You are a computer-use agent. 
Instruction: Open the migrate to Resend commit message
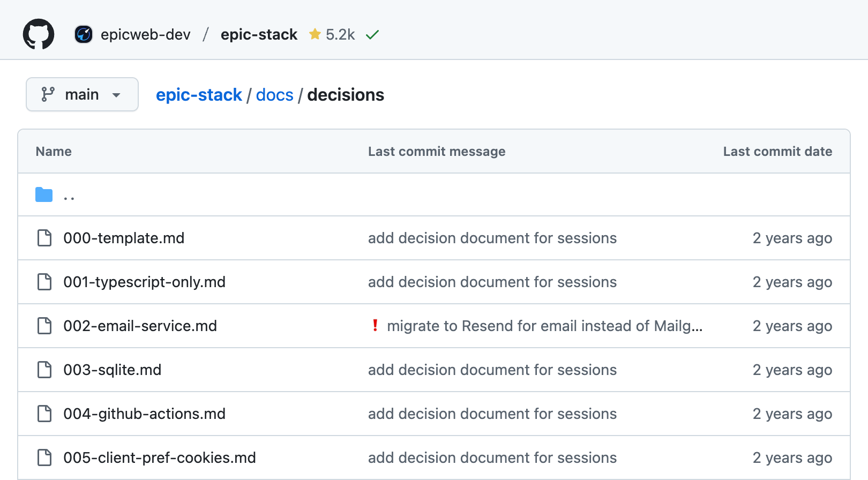pos(544,326)
